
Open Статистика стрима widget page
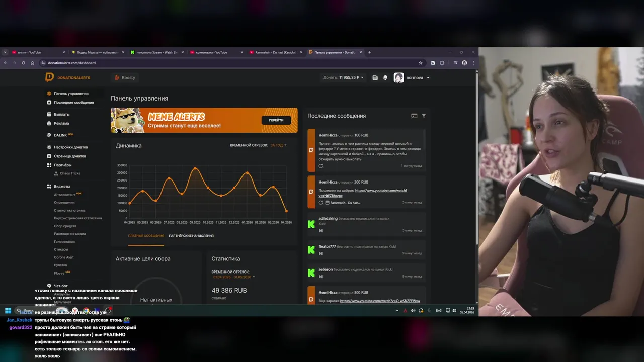point(69,211)
